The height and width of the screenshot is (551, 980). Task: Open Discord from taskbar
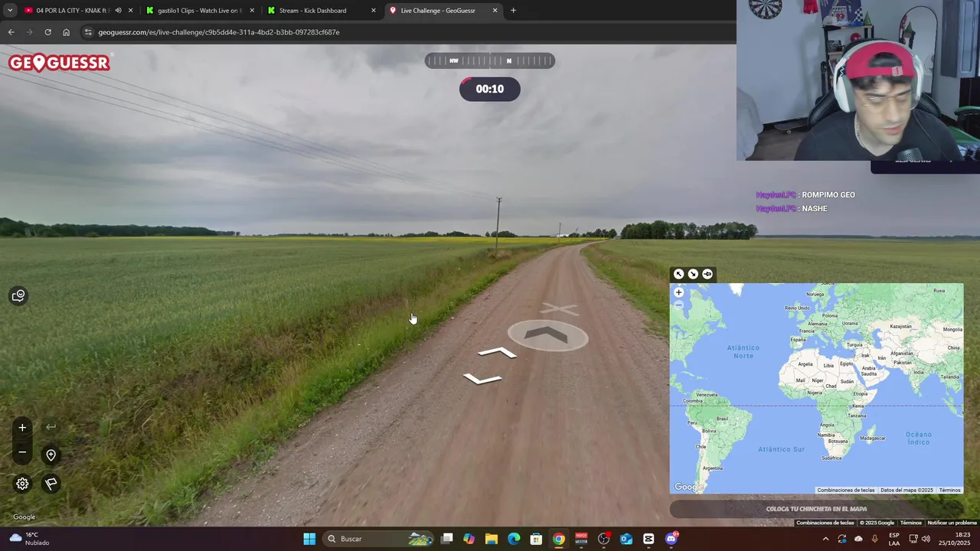671,539
